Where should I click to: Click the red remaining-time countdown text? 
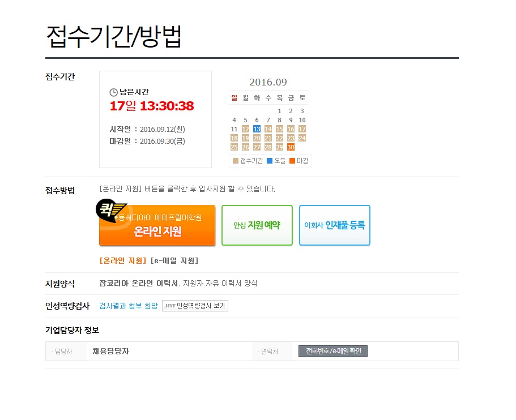(152, 106)
